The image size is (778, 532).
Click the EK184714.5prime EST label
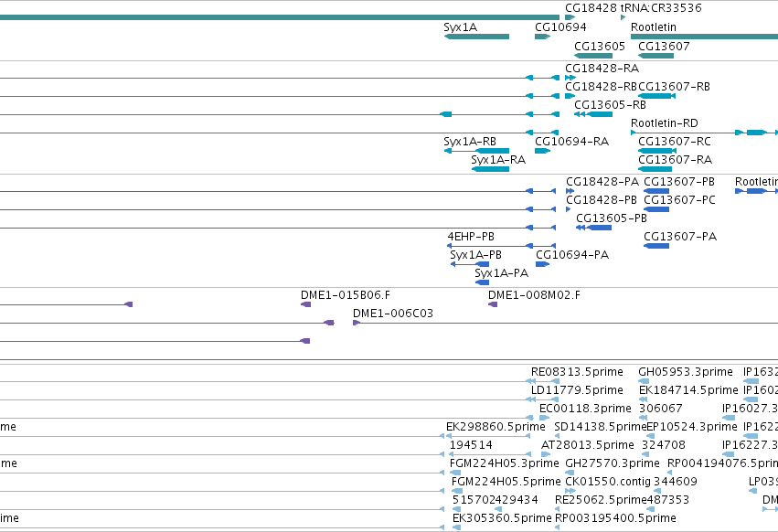click(688, 390)
